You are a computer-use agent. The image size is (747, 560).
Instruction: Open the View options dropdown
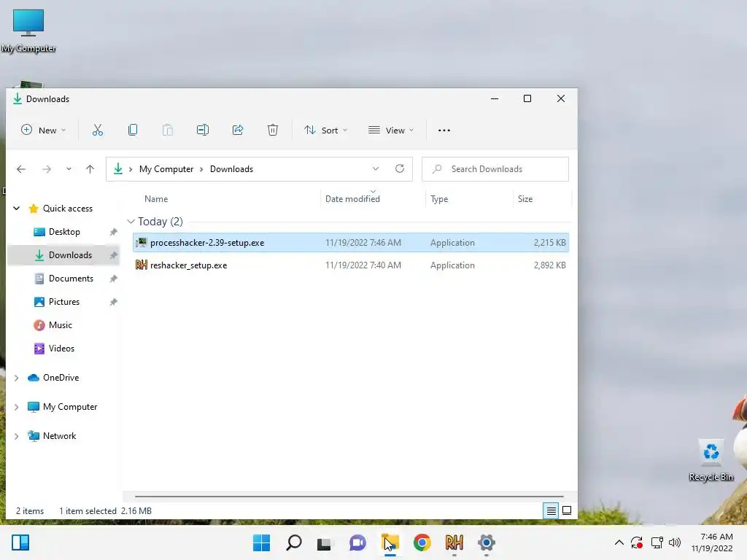click(x=391, y=130)
